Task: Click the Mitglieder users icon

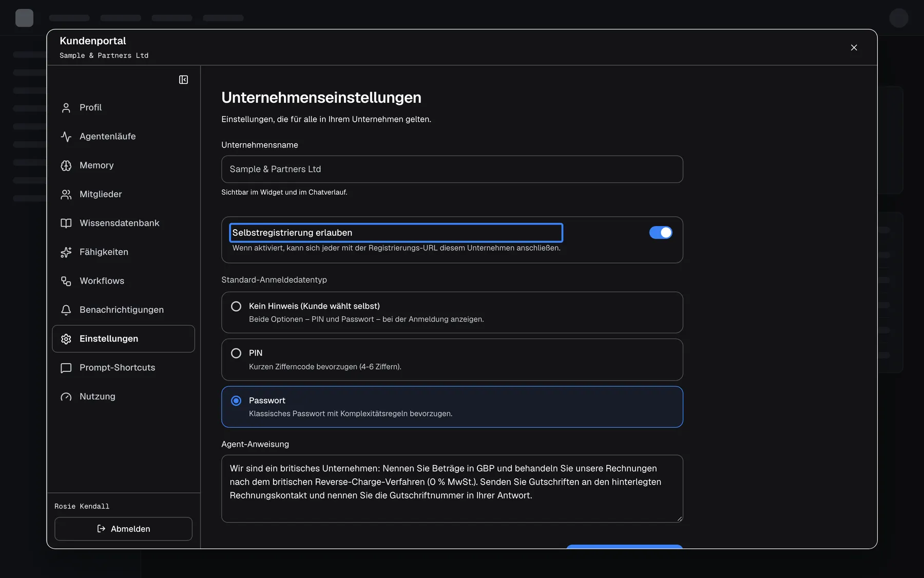Action: coord(66,194)
